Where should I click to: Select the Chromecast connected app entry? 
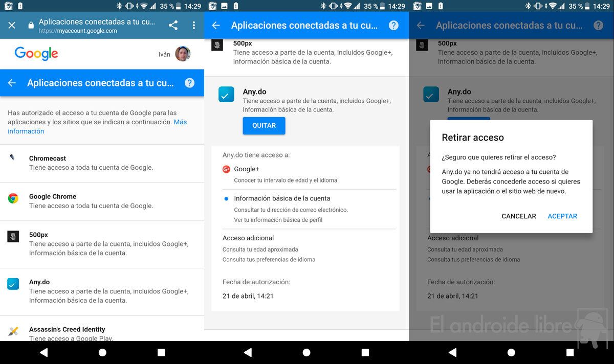pyautogui.click(x=102, y=163)
